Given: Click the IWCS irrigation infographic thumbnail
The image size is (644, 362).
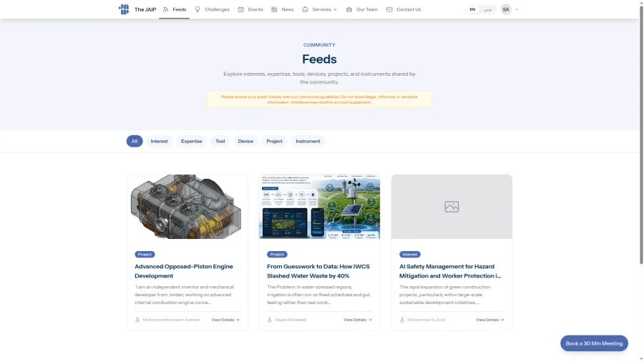Looking at the screenshot, I should [320, 207].
